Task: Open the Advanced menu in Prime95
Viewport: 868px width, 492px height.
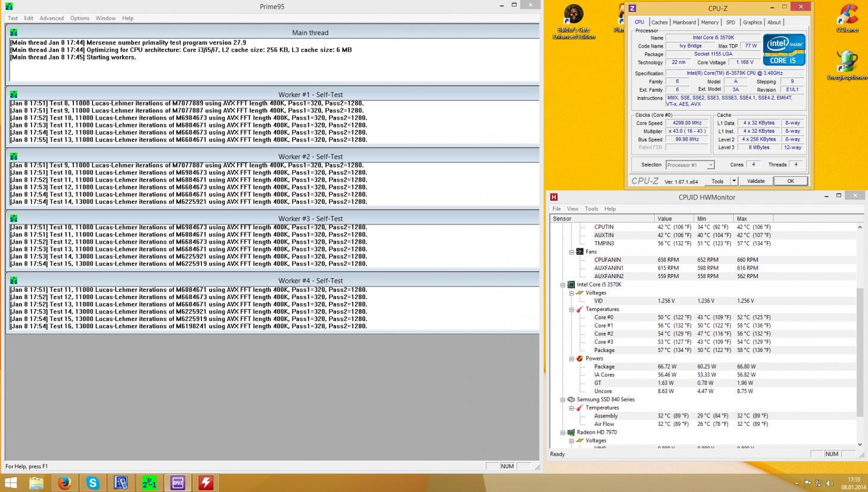Action: click(x=52, y=18)
